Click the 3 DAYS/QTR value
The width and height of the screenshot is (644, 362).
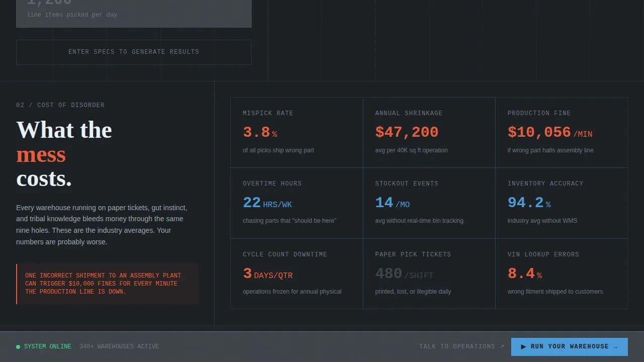(x=268, y=274)
